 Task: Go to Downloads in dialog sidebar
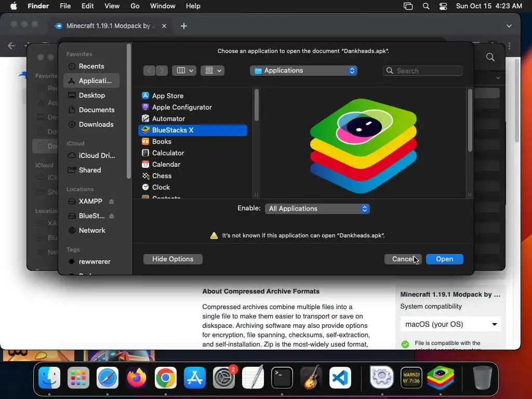91,125
